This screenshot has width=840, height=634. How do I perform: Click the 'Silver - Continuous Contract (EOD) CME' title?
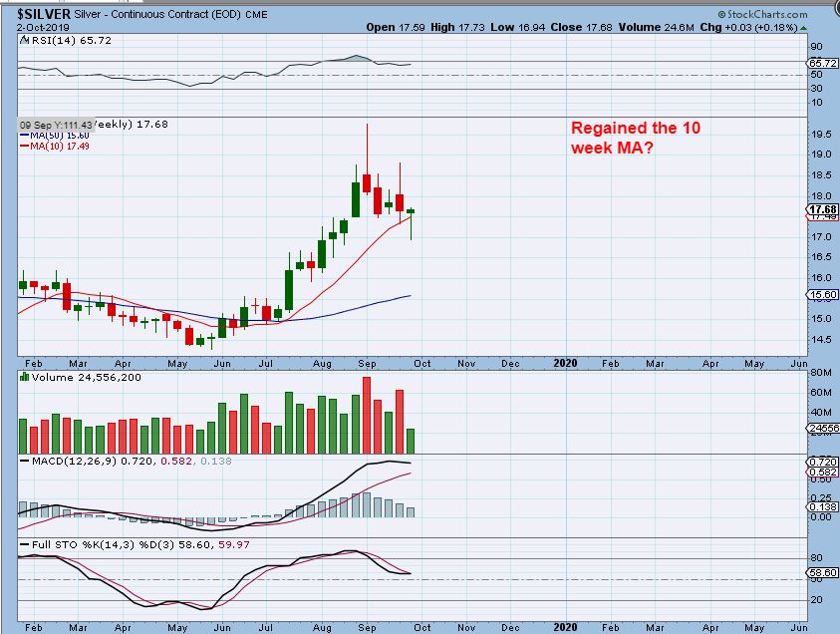tap(171, 15)
